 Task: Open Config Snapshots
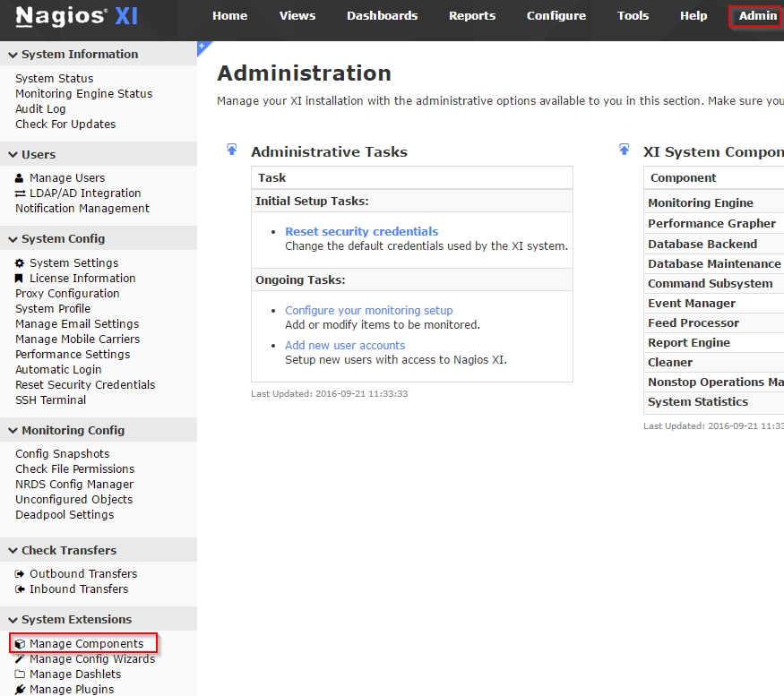[x=63, y=454]
